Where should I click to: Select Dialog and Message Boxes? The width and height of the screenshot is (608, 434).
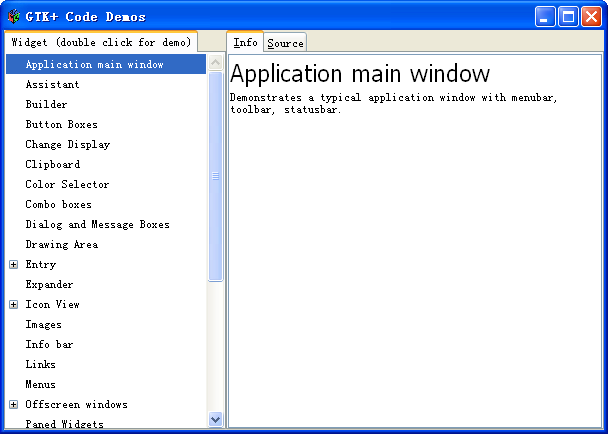point(106,224)
